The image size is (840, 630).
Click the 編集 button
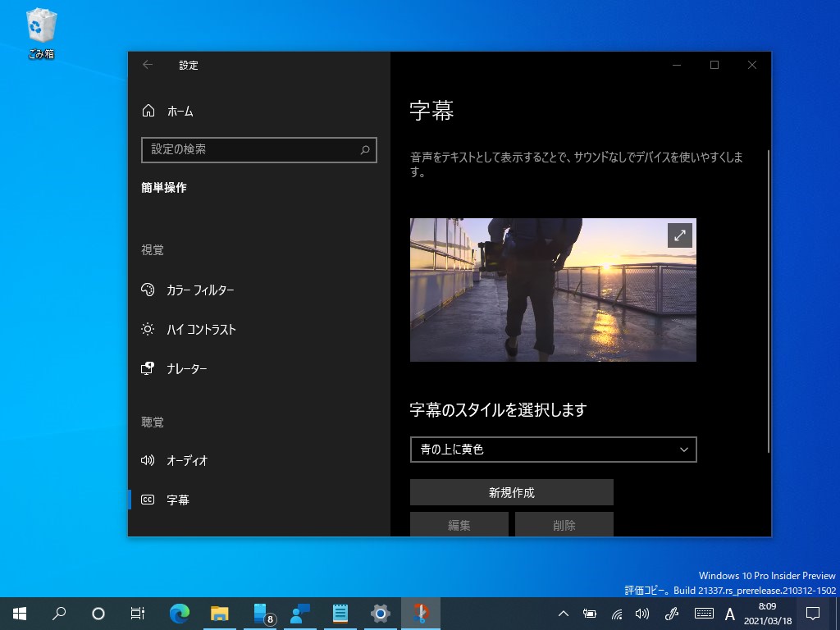459,525
